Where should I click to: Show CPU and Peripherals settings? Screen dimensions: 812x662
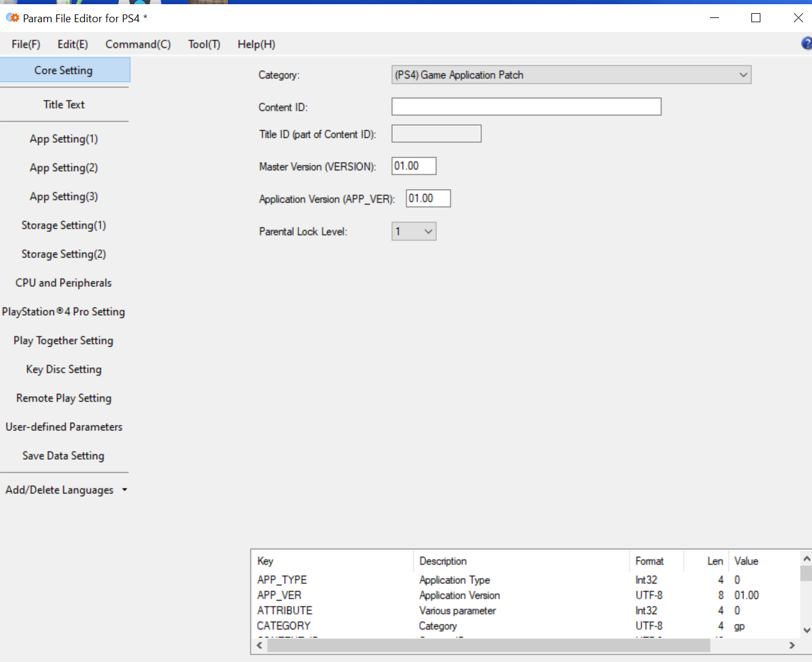coord(64,283)
